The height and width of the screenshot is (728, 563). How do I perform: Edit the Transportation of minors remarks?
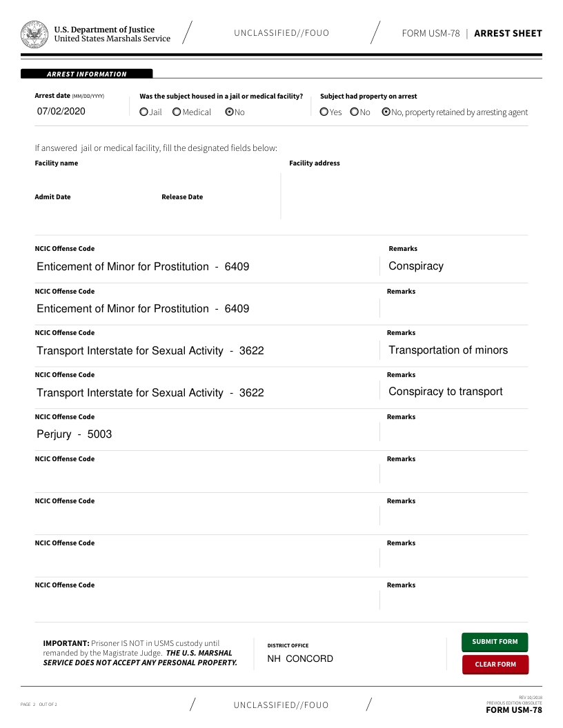click(454, 350)
